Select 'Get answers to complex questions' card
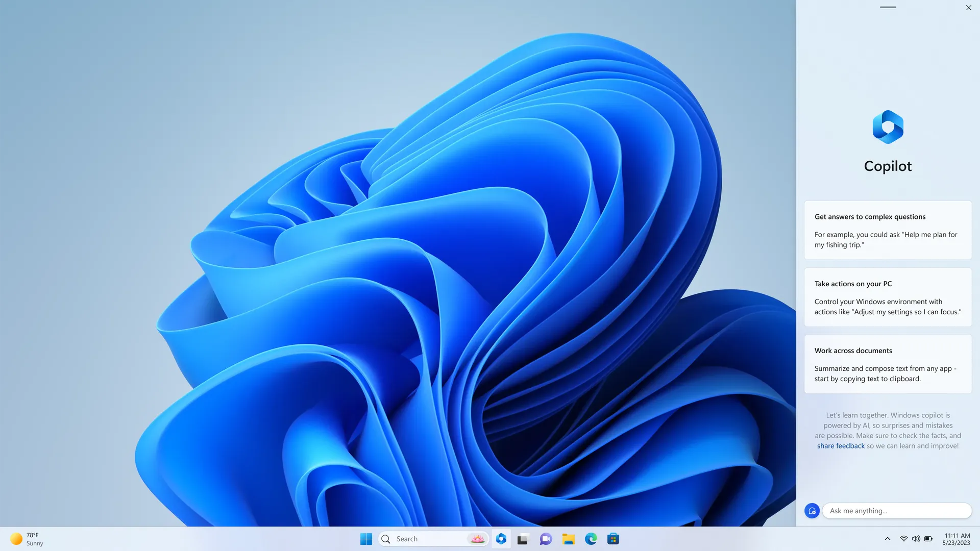The image size is (980, 551). click(x=888, y=230)
